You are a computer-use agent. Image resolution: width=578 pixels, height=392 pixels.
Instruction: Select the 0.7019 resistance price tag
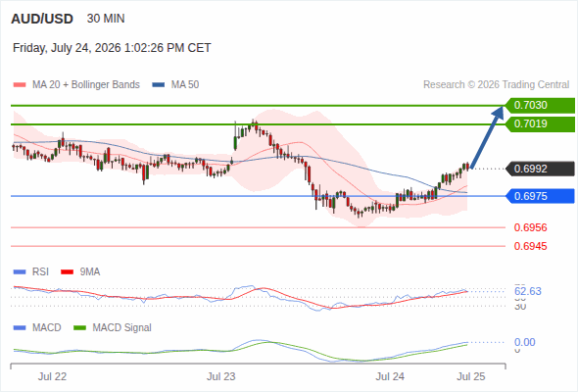tap(540, 124)
